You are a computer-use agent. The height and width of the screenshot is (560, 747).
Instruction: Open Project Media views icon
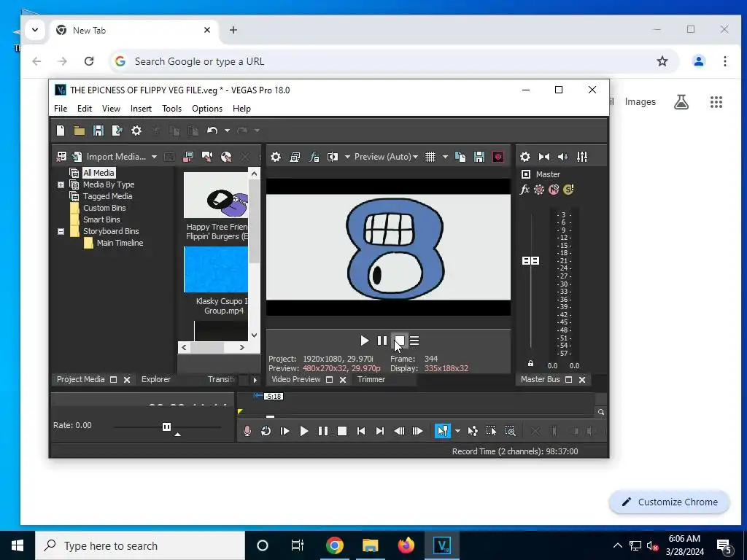point(61,157)
